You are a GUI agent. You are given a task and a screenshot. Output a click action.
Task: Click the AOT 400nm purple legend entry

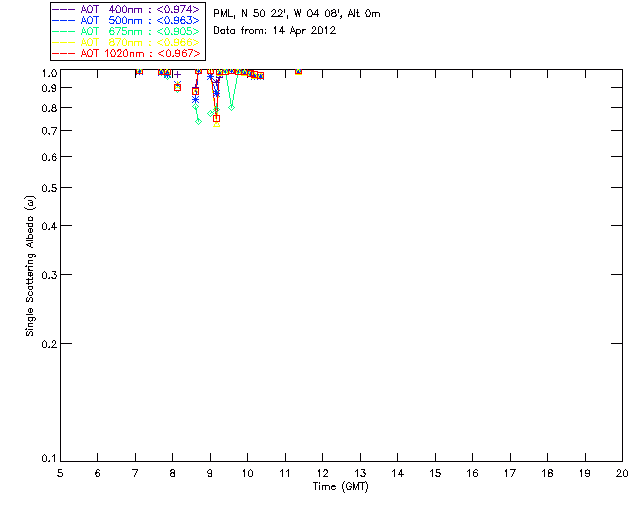(x=127, y=9)
